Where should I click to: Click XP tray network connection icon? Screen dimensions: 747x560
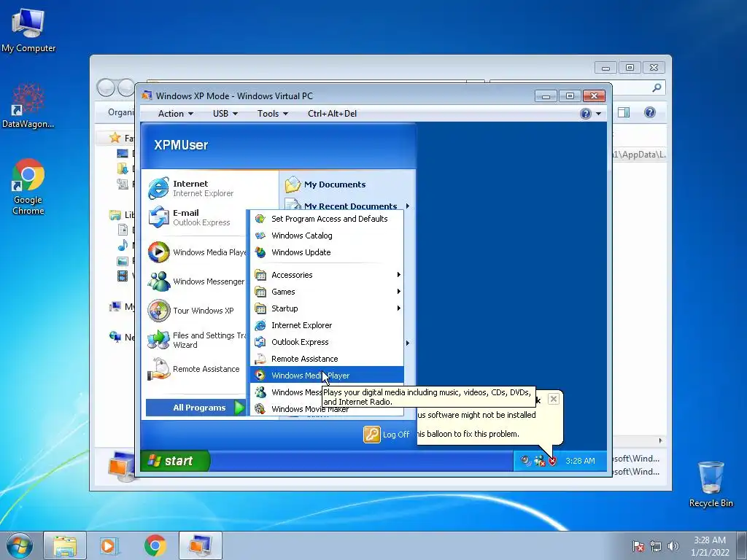coord(539,461)
